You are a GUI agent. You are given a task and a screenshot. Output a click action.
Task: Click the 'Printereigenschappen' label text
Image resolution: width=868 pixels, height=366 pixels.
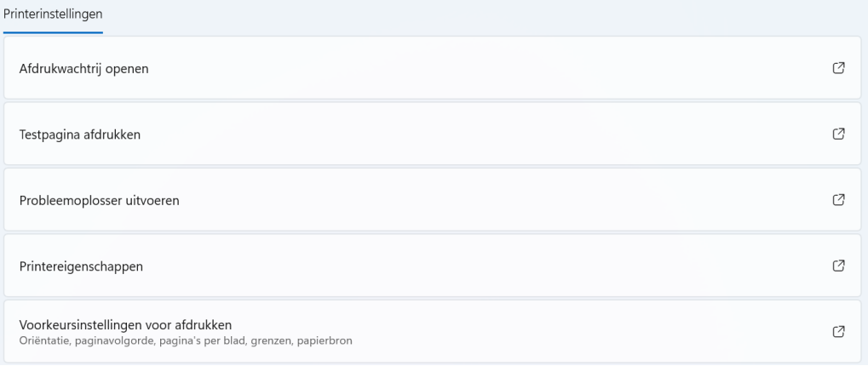tap(81, 266)
